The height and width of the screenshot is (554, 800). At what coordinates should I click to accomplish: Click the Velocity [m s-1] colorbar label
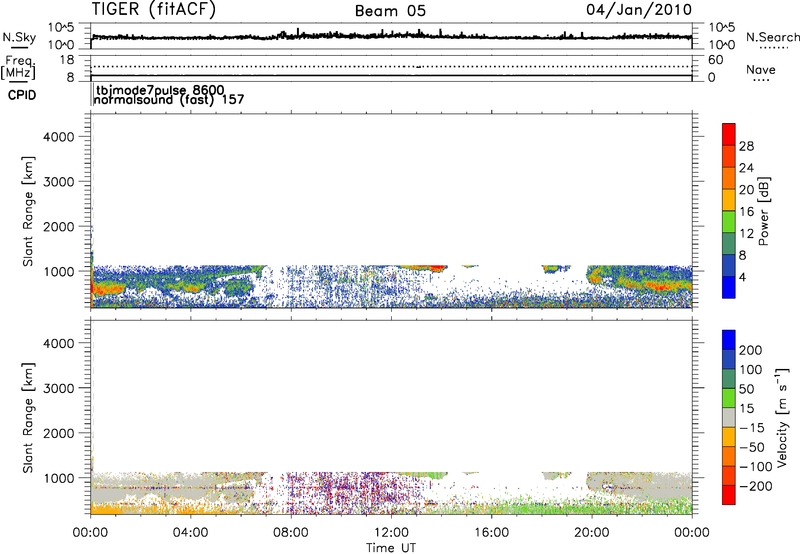[x=781, y=417]
